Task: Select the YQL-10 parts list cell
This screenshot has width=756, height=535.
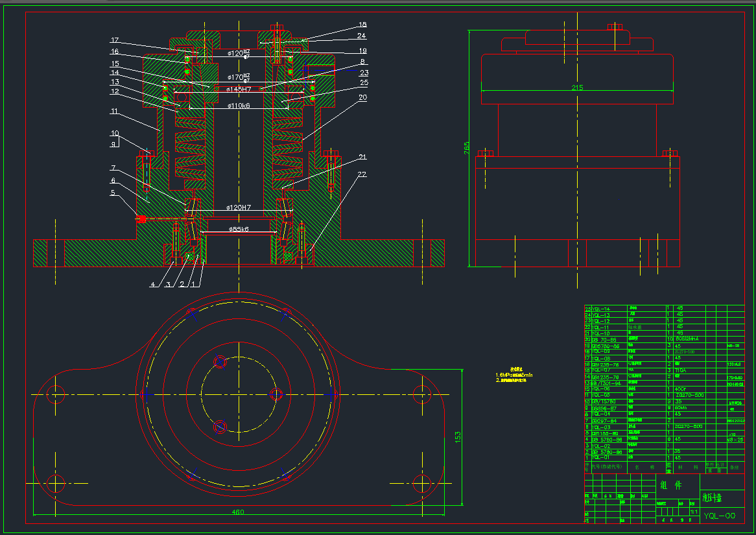Action: pos(600,333)
